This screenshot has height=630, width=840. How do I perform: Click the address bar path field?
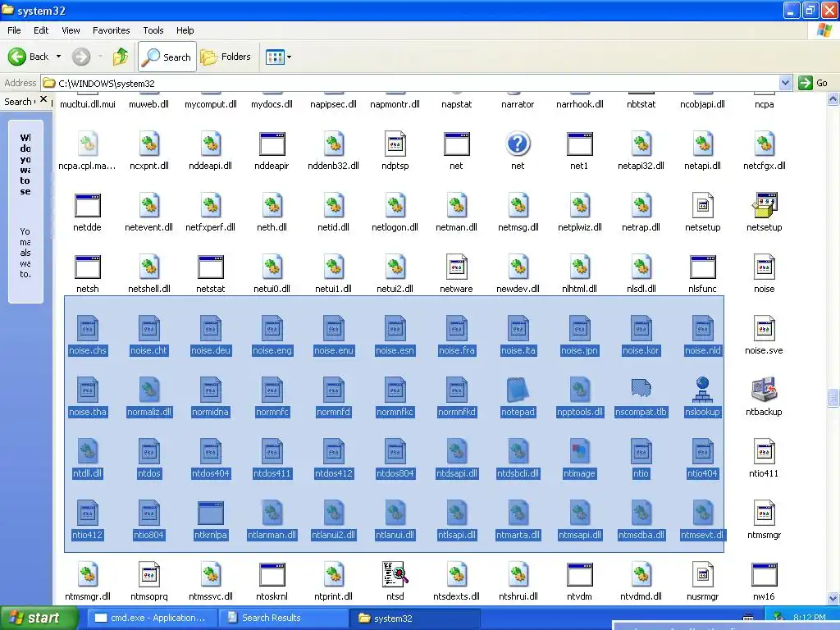[410, 83]
